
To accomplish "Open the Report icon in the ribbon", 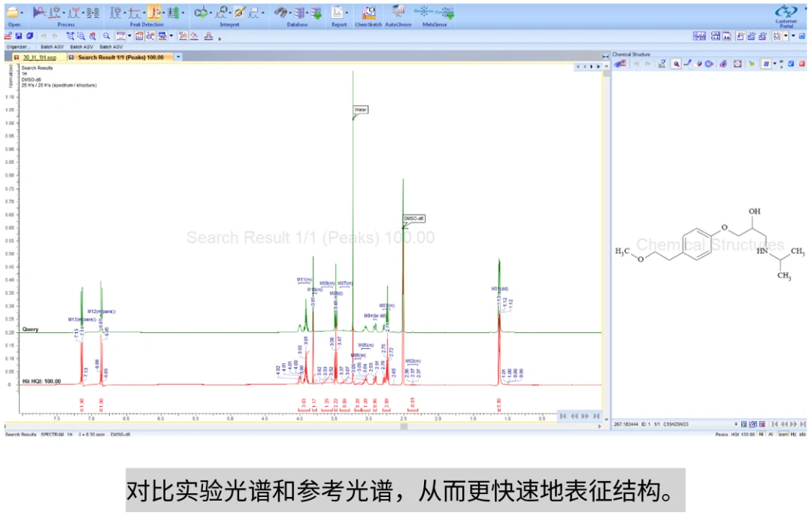I will [338, 13].
